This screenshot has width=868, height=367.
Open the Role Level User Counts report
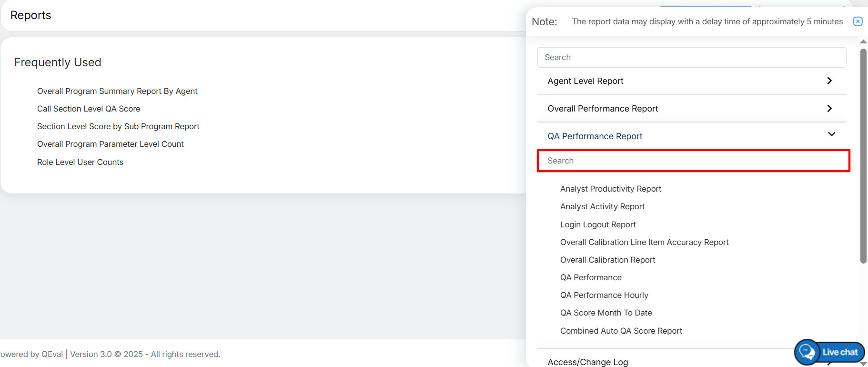(x=80, y=162)
